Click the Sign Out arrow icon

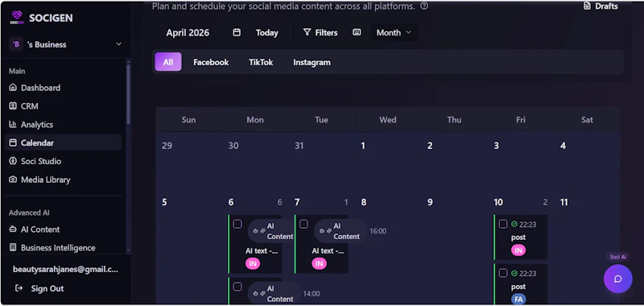point(19,288)
